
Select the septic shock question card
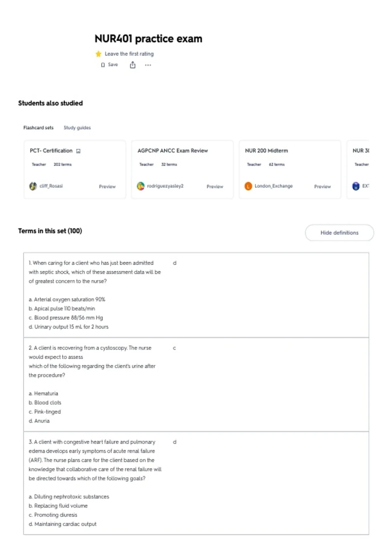[x=196, y=295]
